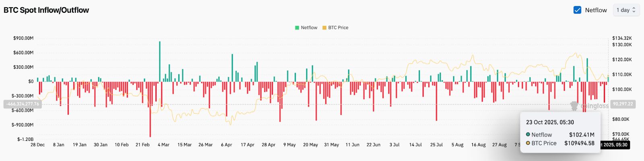Click the green Netflow legend swatch
644x161 pixels.
point(297,28)
